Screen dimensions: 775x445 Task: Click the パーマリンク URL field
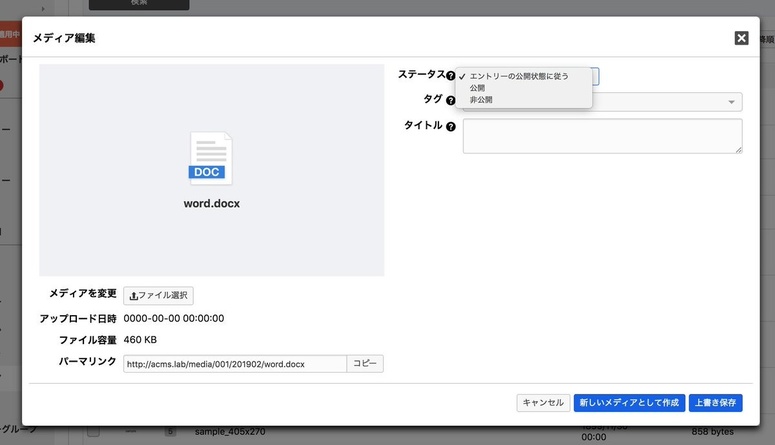pyautogui.click(x=234, y=364)
